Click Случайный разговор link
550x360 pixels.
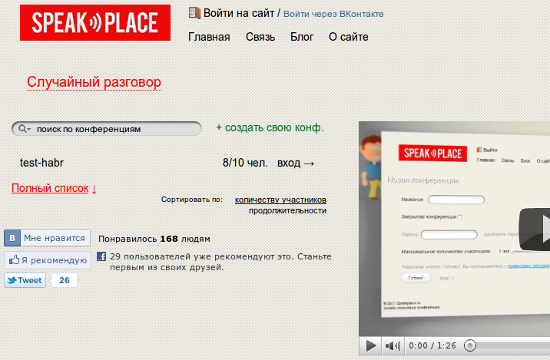coord(94,82)
